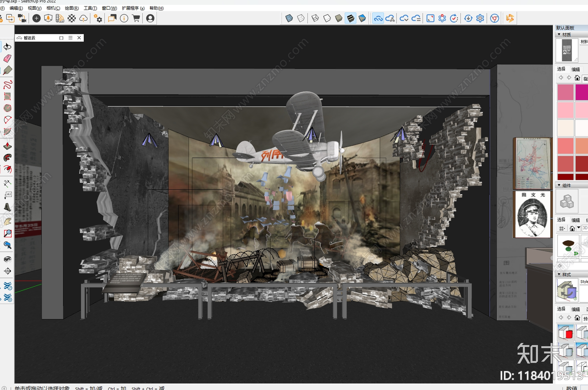The height and width of the screenshot is (390, 588).
Task: Select the Look Around eye tool
Action: point(7,259)
